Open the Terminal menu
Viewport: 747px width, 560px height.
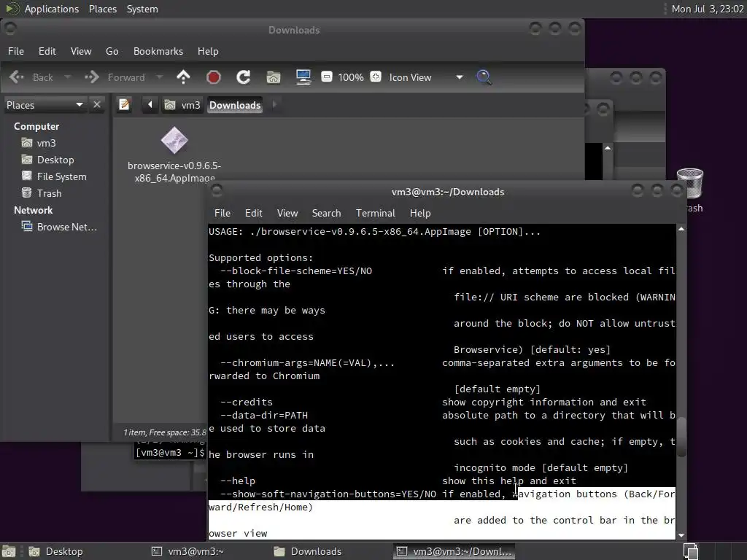[x=376, y=213]
